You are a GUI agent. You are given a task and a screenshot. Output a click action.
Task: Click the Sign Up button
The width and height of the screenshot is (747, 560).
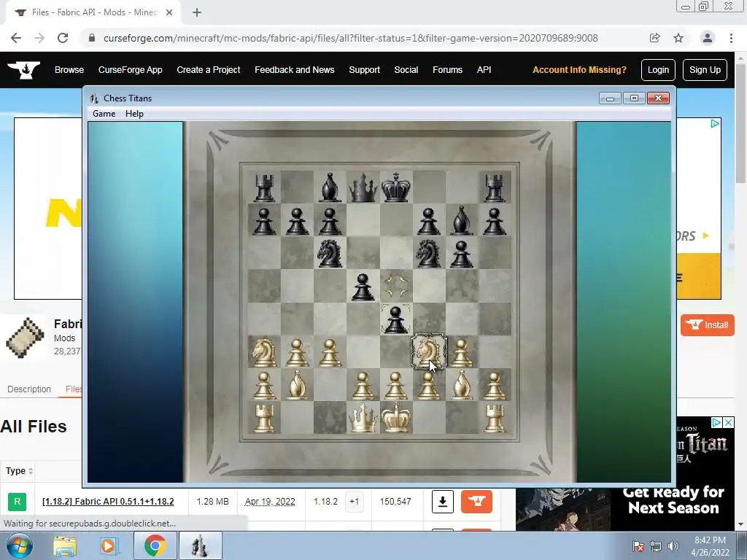point(705,70)
